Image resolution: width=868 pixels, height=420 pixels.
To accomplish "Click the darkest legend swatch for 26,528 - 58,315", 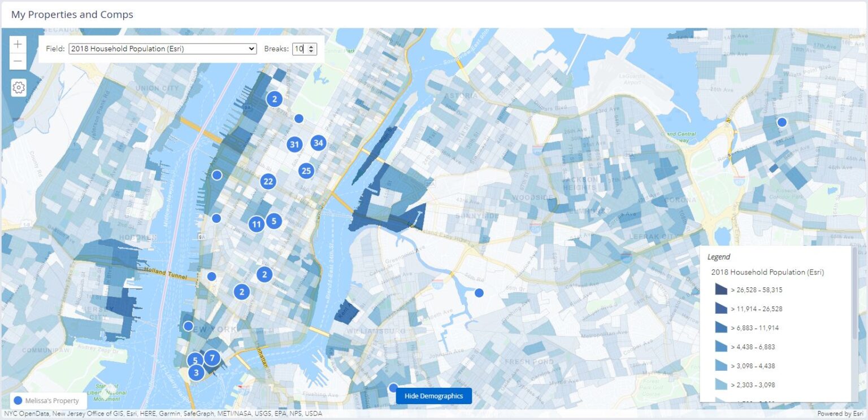I will [722, 289].
